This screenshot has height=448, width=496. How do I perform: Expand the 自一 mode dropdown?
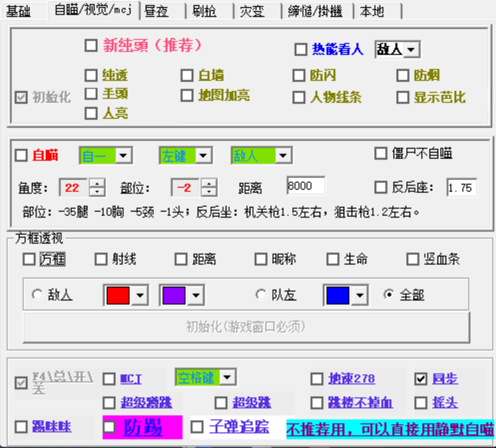point(123,156)
